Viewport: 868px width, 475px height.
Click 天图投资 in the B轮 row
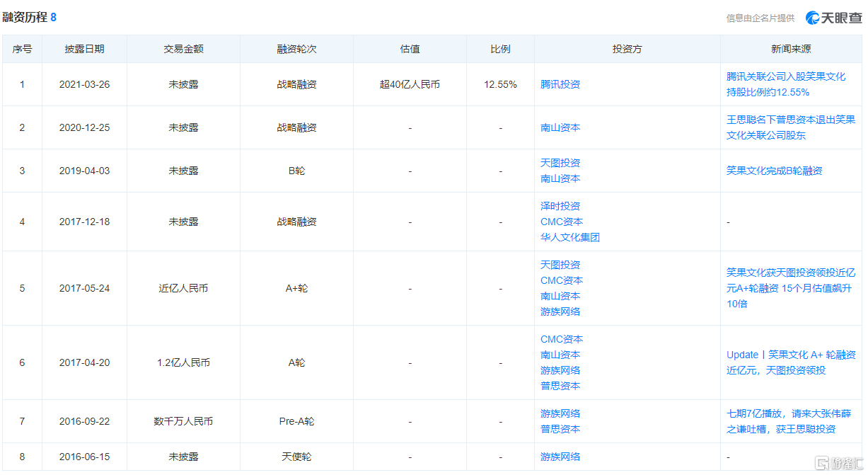coord(560,163)
